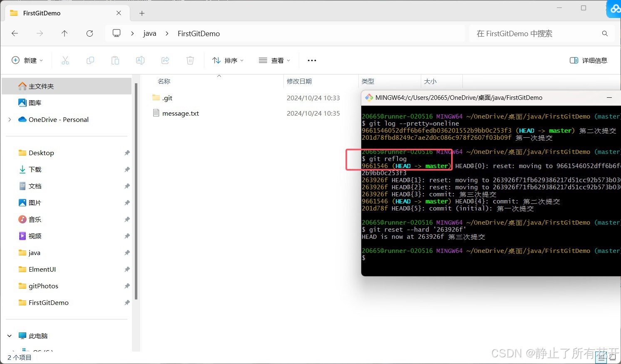621x364 pixels.
Task: Click the This PC monitor icon in address bar
Action: [117, 33]
